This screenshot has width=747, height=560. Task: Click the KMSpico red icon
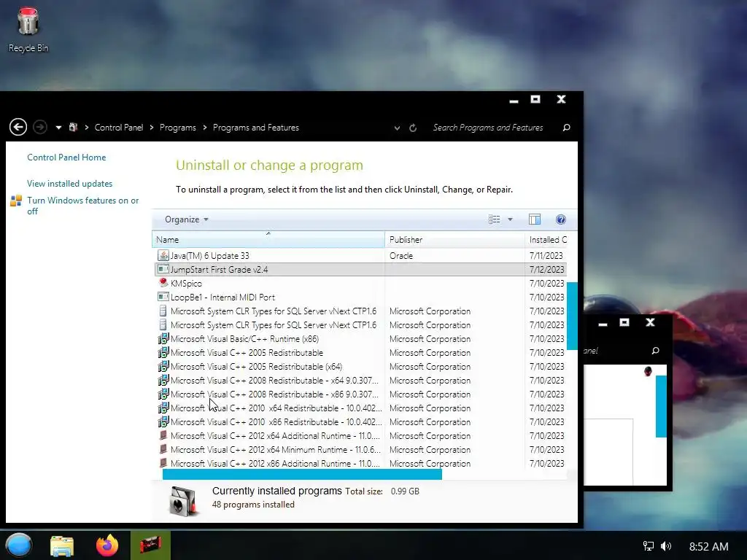click(x=163, y=283)
